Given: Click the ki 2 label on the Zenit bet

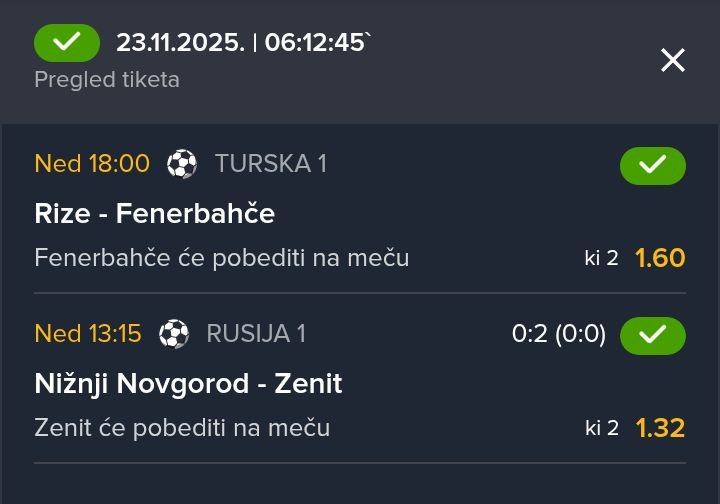Looking at the screenshot, I should (602, 429).
